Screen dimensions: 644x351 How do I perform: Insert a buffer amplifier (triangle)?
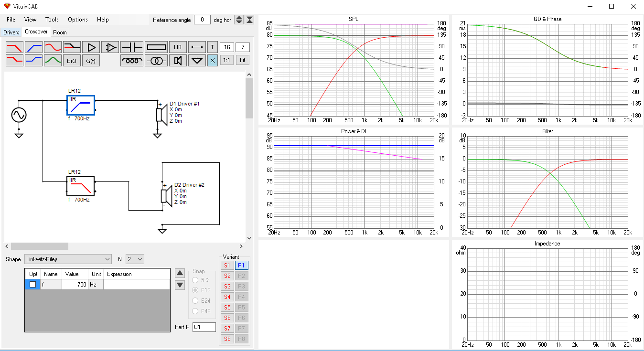click(91, 47)
